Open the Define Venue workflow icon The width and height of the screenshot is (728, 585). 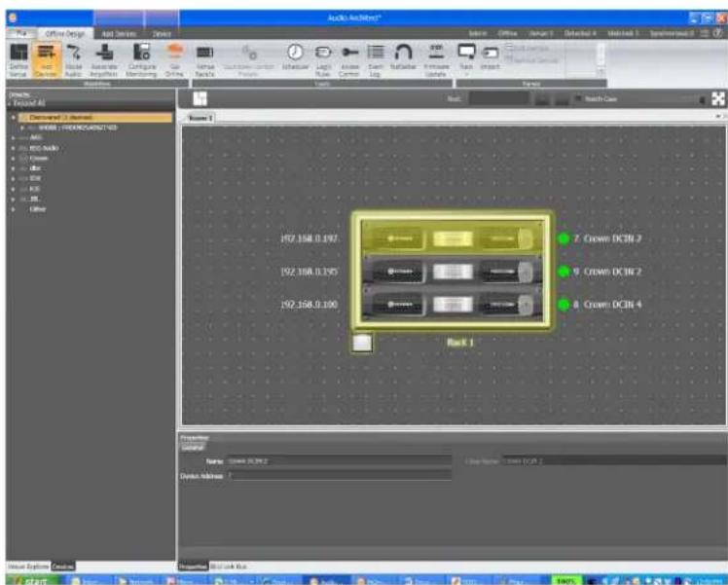click(18, 60)
